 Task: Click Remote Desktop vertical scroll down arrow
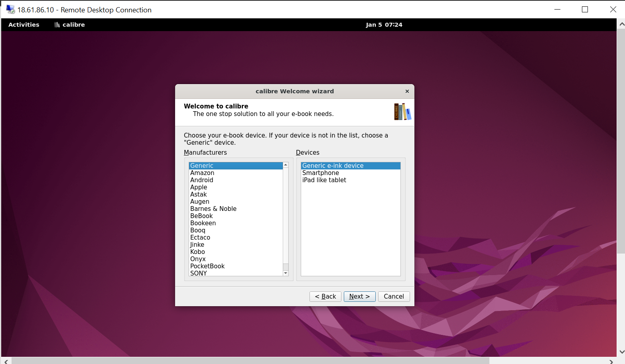tap(621, 352)
